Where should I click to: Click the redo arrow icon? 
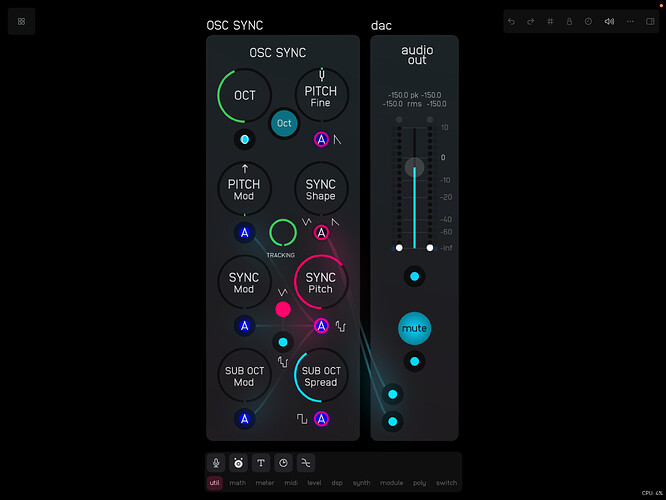click(530, 21)
